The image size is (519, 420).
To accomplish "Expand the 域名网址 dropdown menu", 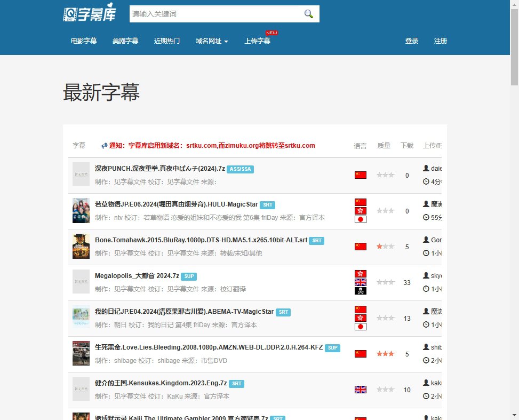I will (212, 41).
